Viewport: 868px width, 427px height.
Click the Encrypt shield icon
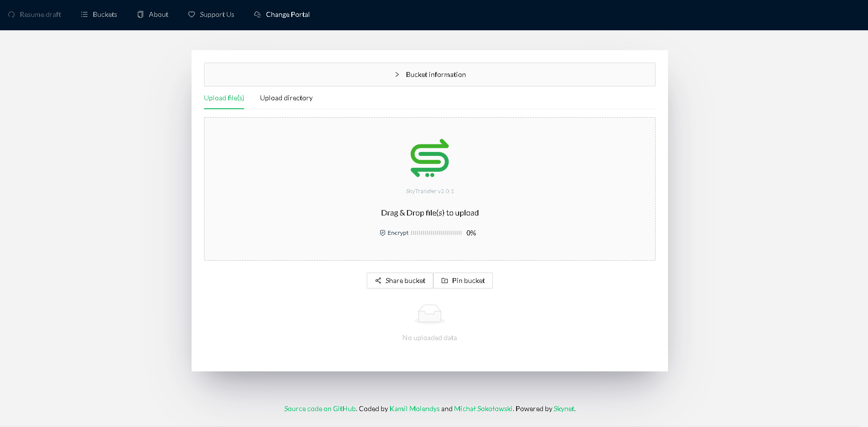pyautogui.click(x=383, y=233)
